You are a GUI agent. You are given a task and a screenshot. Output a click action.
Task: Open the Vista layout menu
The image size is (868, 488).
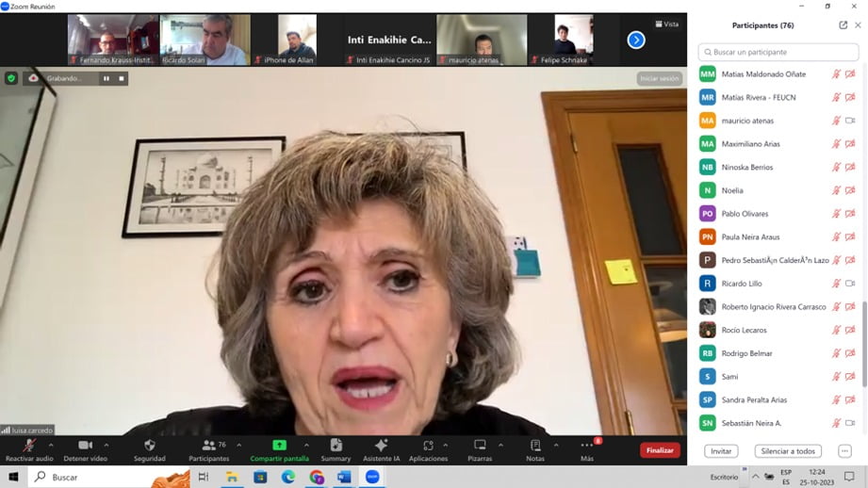pos(667,24)
